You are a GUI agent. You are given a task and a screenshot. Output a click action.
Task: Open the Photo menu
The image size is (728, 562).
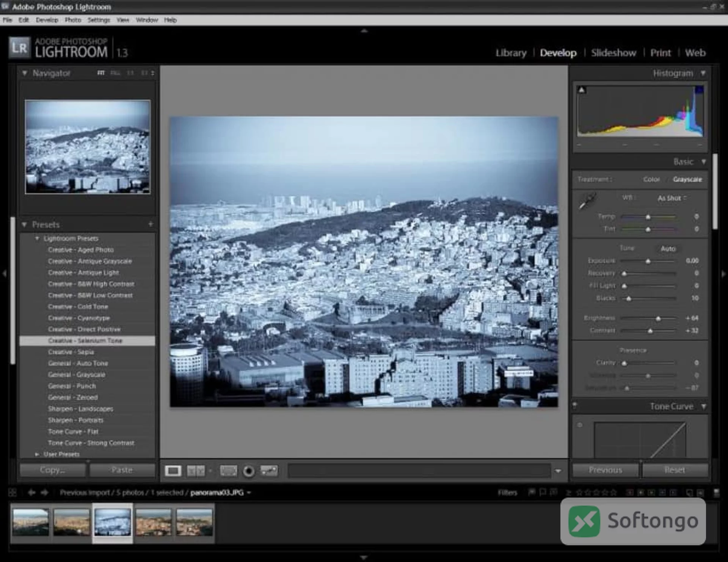click(x=73, y=20)
